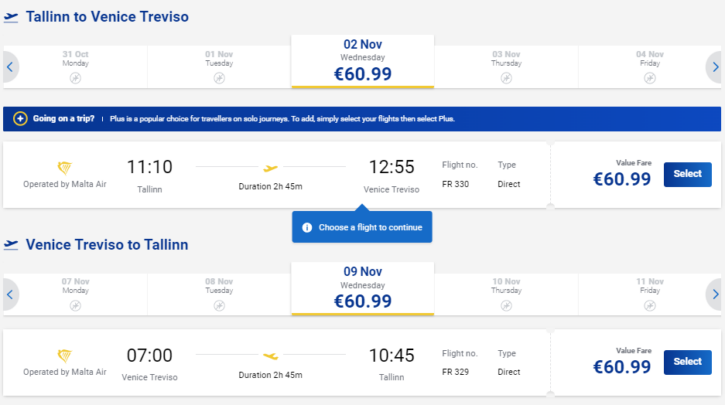Click the no-flights icon under 04 Nov Friday
Screen dimensions: 725x405
tap(649, 78)
